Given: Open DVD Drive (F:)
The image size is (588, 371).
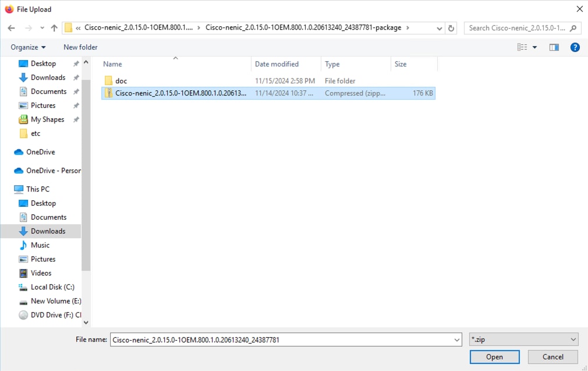Looking at the screenshot, I should (x=55, y=315).
